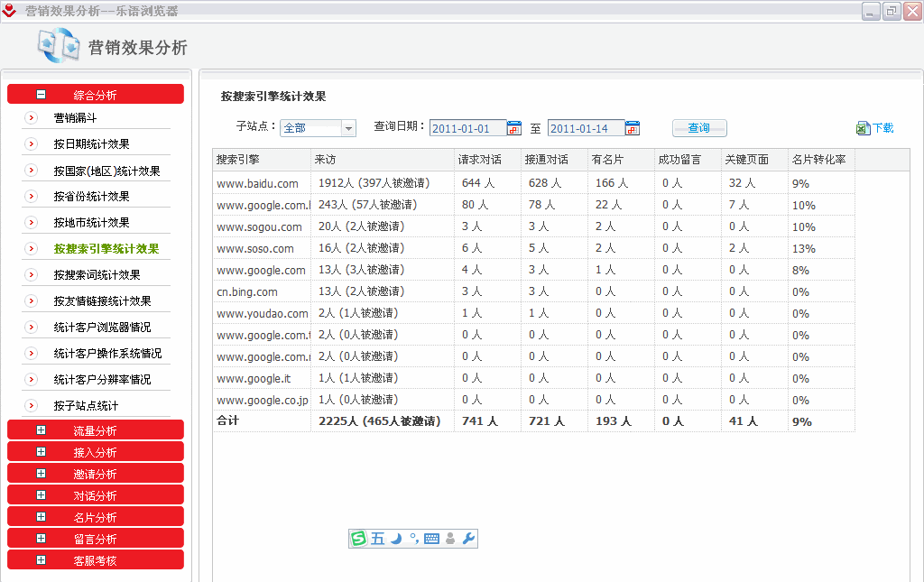Click arrow icon beside 按省份统计效果
The width and height of the screenshot is (924, 582).
pyautogui.click(x=32, y=196)
